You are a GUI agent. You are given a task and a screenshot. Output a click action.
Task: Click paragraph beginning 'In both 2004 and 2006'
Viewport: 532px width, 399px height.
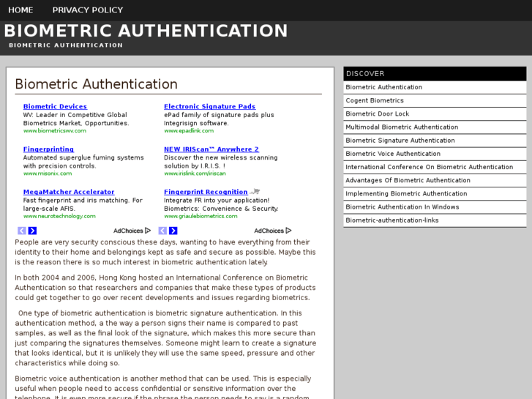click(165, 288)
